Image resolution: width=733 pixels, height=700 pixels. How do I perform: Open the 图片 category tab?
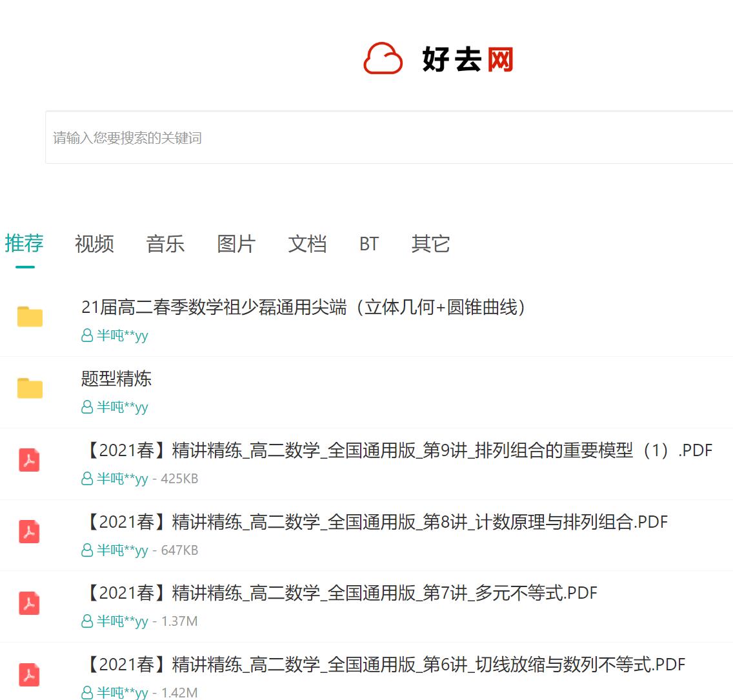coord(236,244)
